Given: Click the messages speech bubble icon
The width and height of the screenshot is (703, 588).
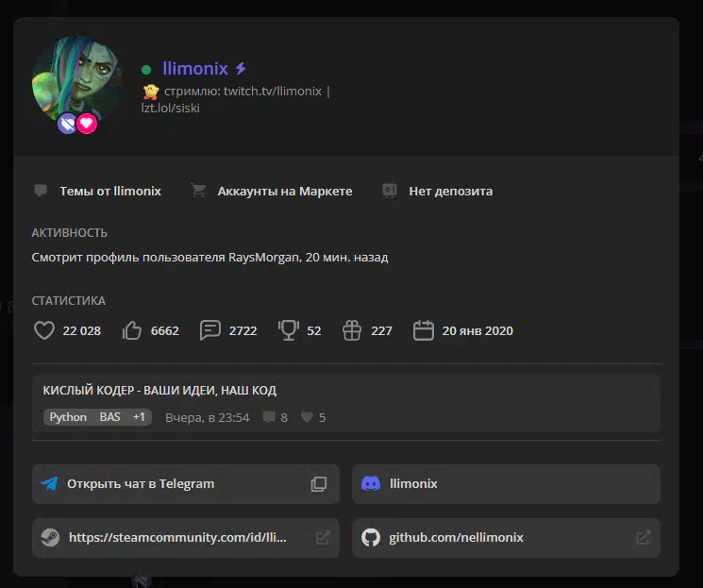Looking at the screenshot, I should [210, 330].
